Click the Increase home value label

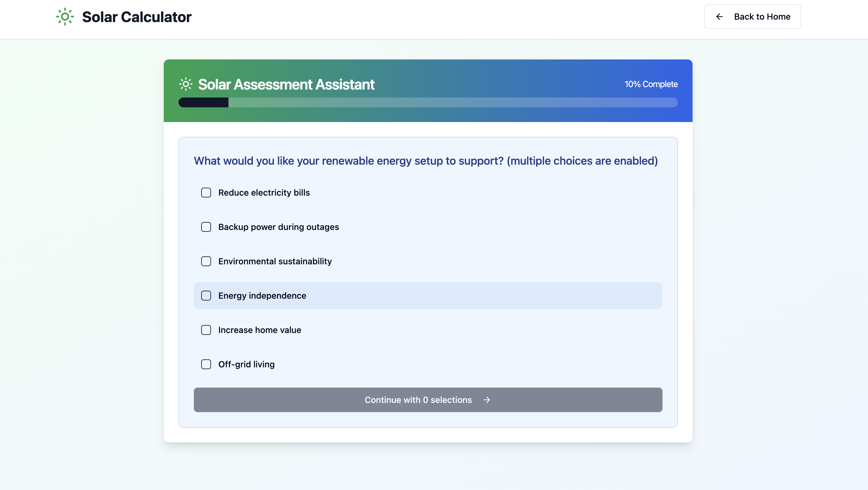click(x=259, y=330)
